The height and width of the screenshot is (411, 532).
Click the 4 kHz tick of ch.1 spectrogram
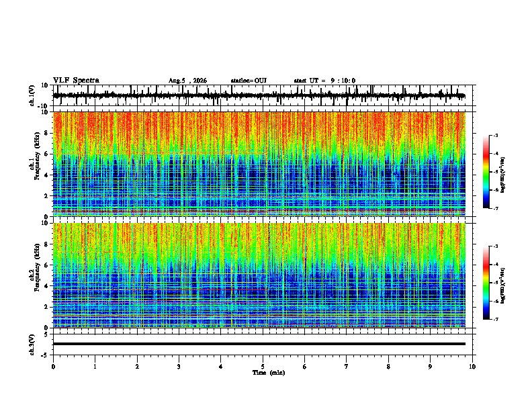click(47, 175)
